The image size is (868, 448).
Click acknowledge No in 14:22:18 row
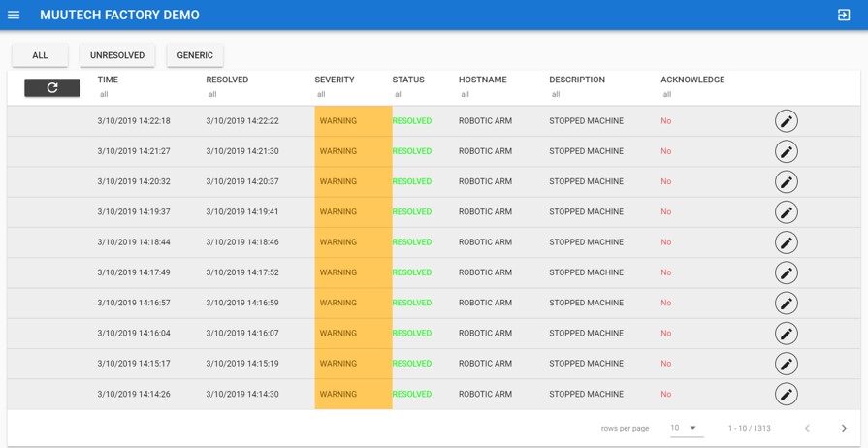coord(666,120)
